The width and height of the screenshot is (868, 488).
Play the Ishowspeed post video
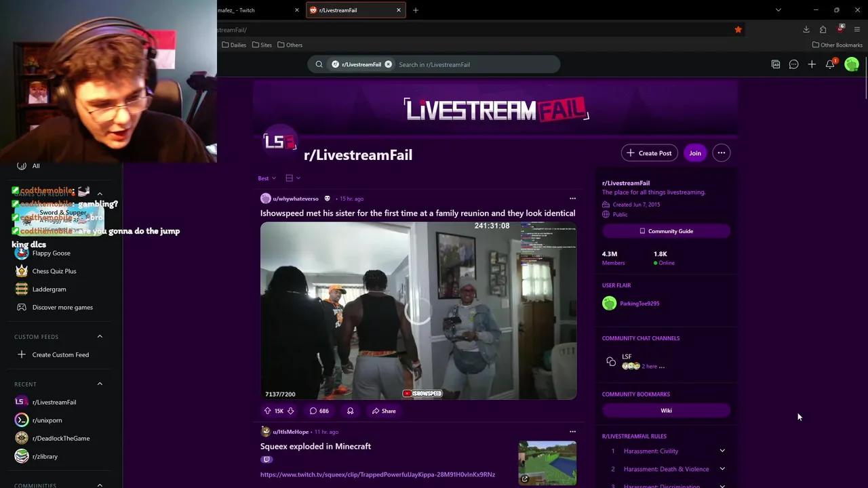[x=418, y=310]
